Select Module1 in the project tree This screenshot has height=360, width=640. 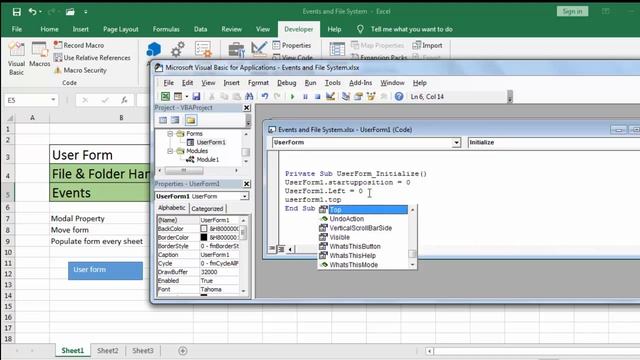tap(207, 160)
